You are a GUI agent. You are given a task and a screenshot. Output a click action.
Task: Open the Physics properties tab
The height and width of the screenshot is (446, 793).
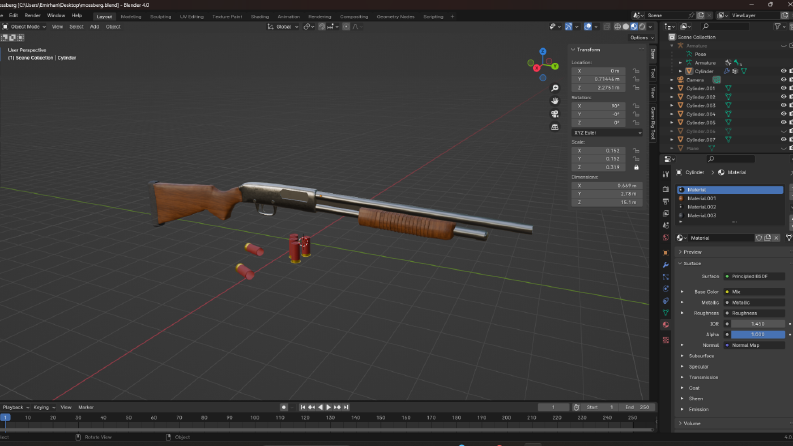[x=666, y=289]
